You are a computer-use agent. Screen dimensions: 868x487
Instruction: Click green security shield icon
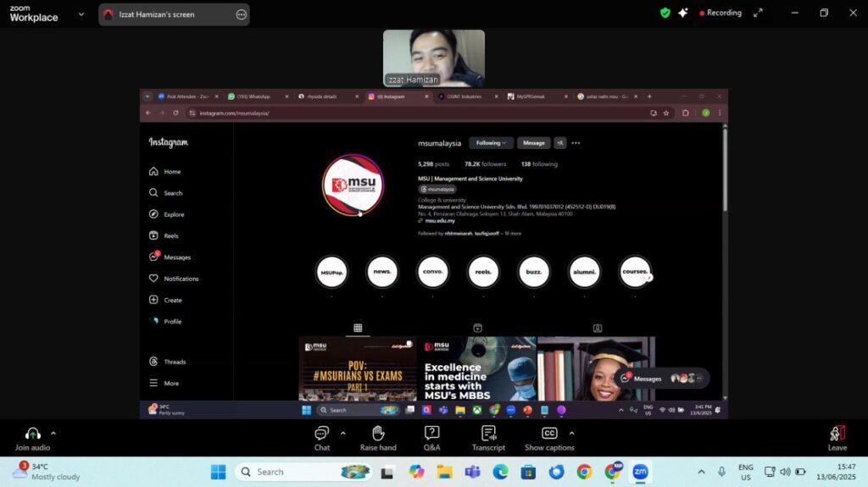(665, 13)
